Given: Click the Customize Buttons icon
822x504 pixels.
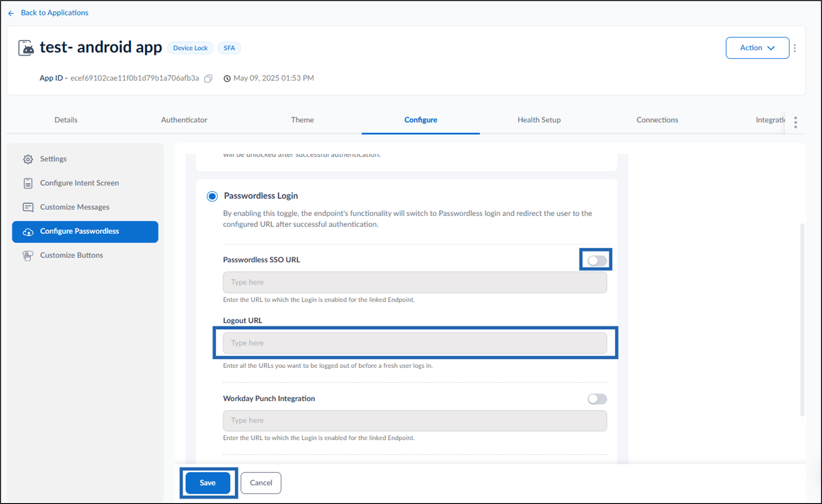Looking at the screenshot, I should pyautogui.click(x=28, y=255).
